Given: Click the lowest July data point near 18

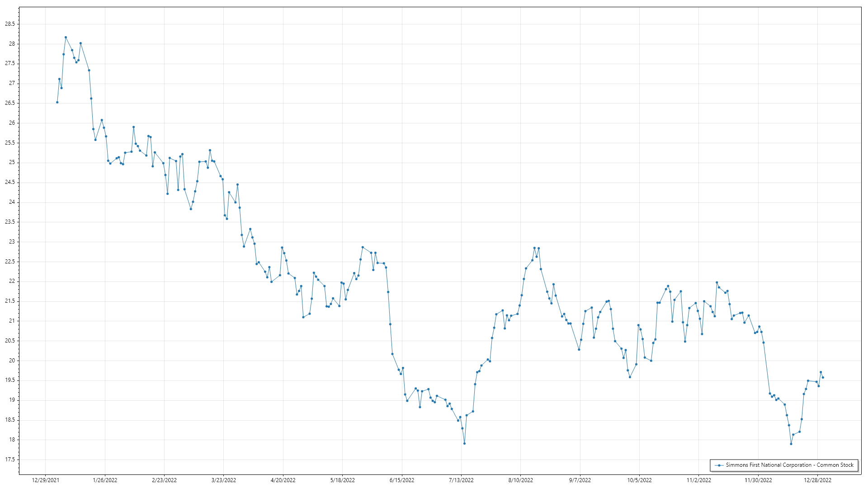Looking at the screenshot, I should click(464, 444).
